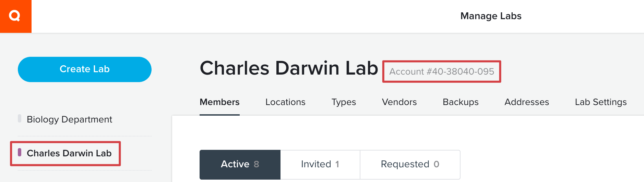
Task: Click the Create Lab button
Action: [85, 69]
